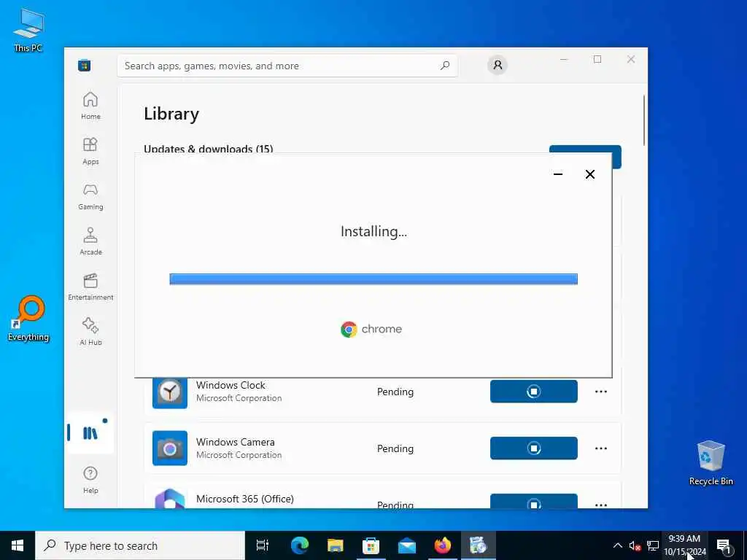Open the Windows Start menu
The width and height of the screenshot is (747, 560).
tap(18, 545)
